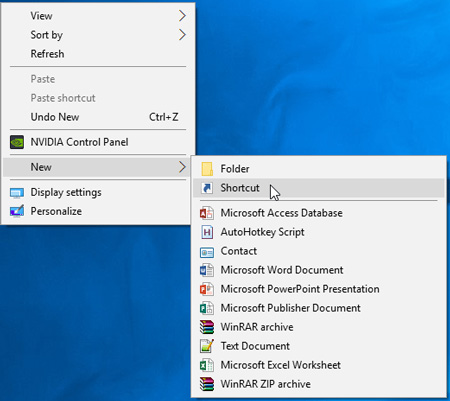Create a new Microsoft Access Database

319,213
